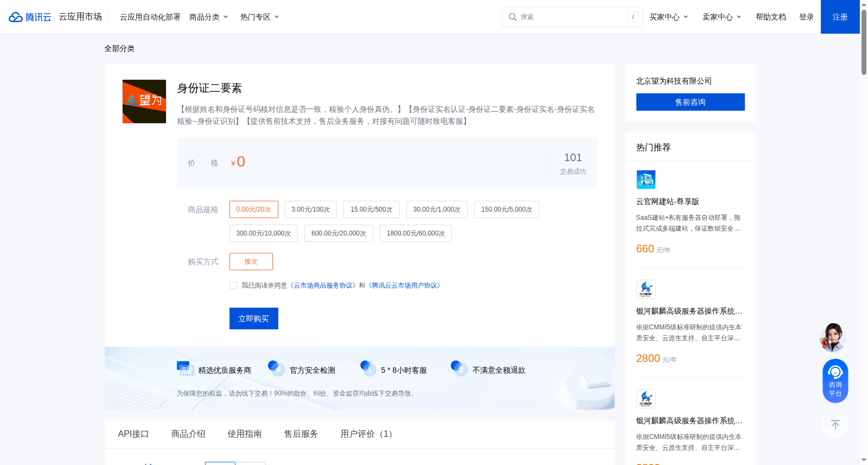Expand the 热门专区 dropdown
This screenshot has width=868, height=465.
pyautogui.click(x=260, y=17)
